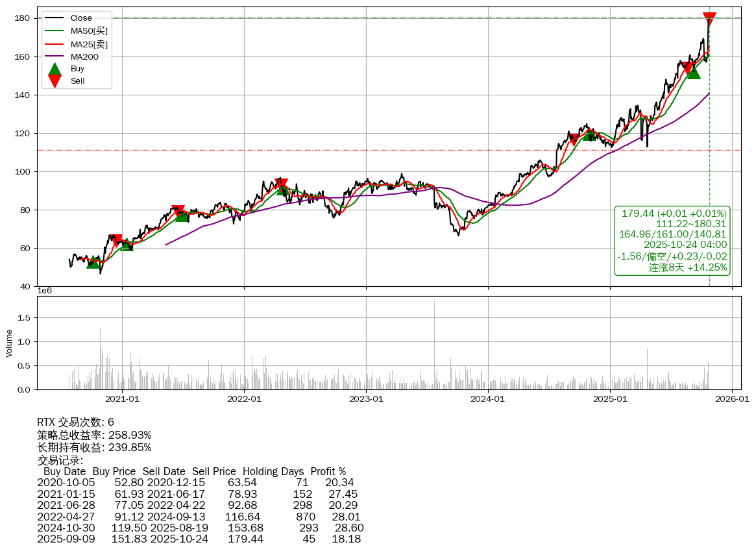The image size is (756, 551).
Task: Select the MA25[卖] legend label
Action: pyautogui.click(x=89, y=43)
